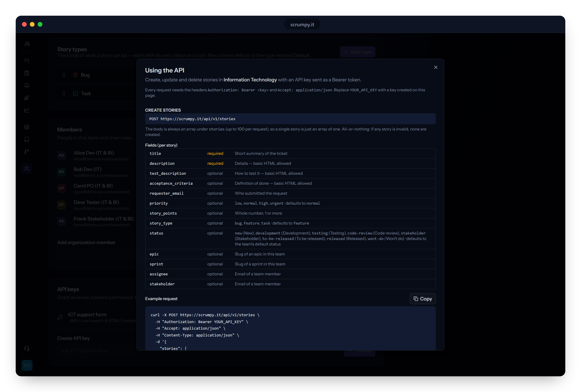The height and width of the screenshot is (392, 581).
Task: Click the epic field name
Action: [154, 254]
